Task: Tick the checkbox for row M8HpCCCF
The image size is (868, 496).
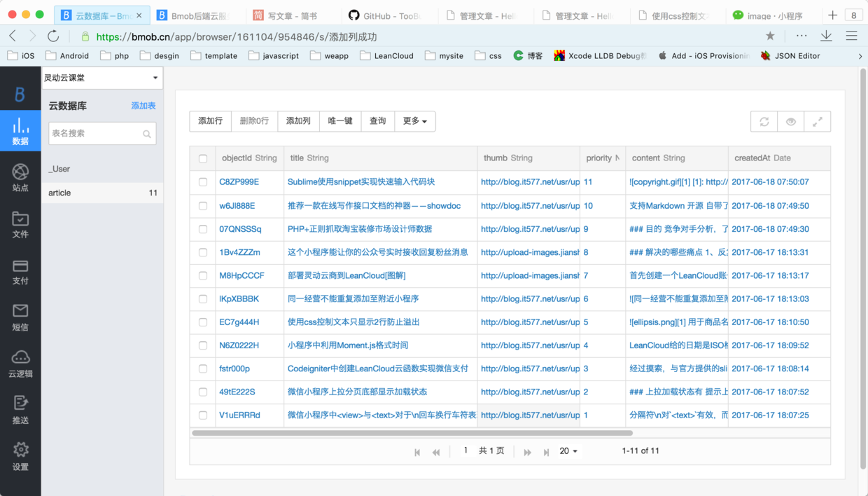Action: coord(203,275)
